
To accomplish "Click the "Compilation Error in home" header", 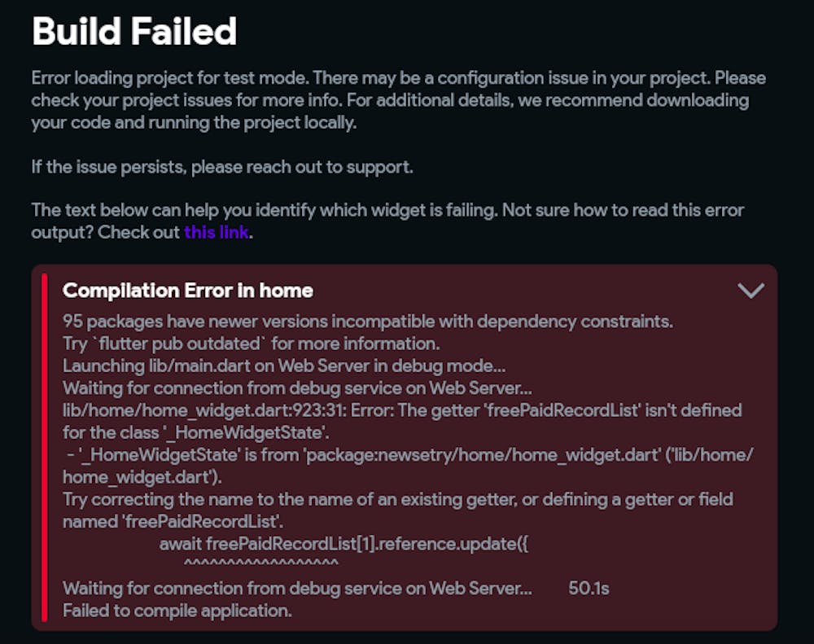I will point(188,291).
